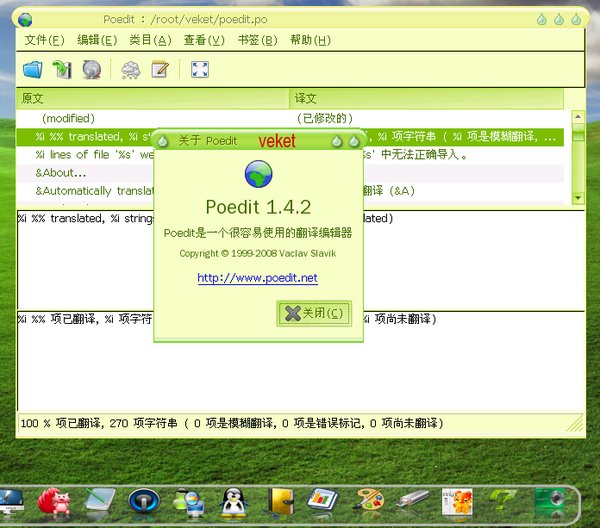Click the Save catalog toolbar icon

coord(62,69)
